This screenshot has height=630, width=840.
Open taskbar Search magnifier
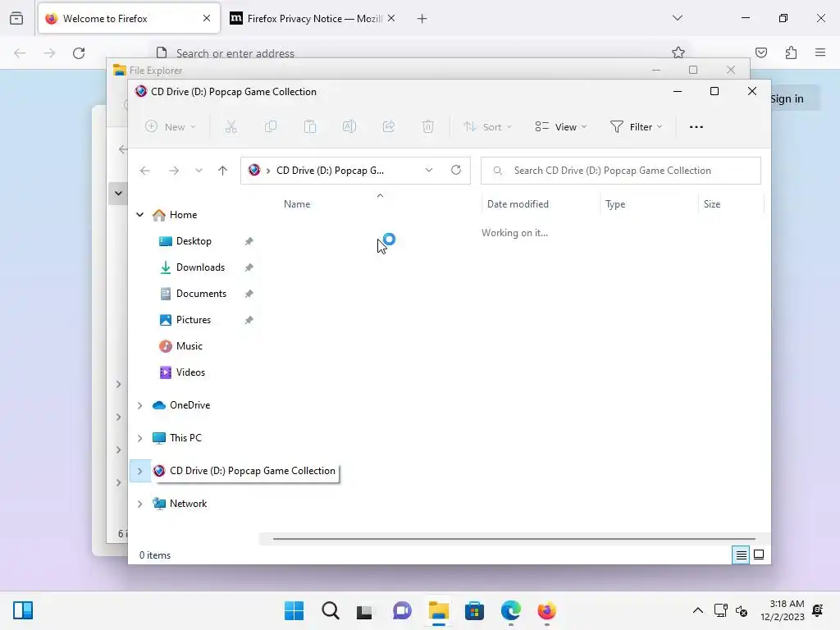331,610
